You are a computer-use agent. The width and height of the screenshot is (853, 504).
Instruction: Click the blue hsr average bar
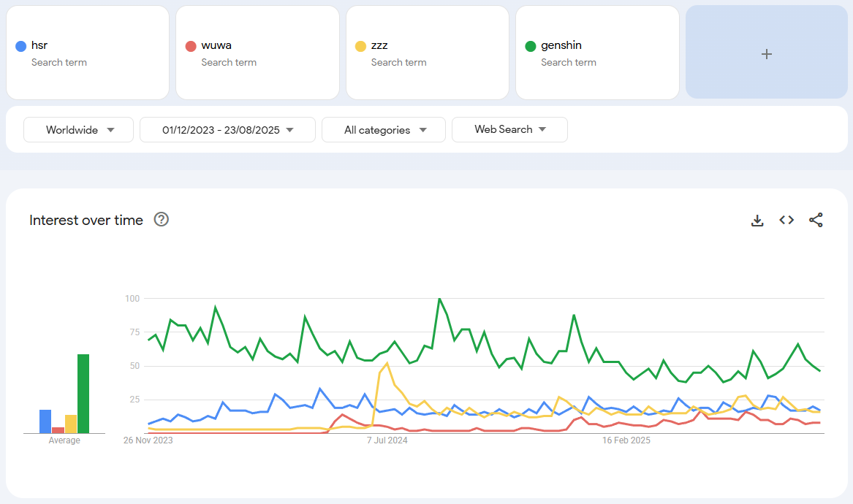coord(45,421)
